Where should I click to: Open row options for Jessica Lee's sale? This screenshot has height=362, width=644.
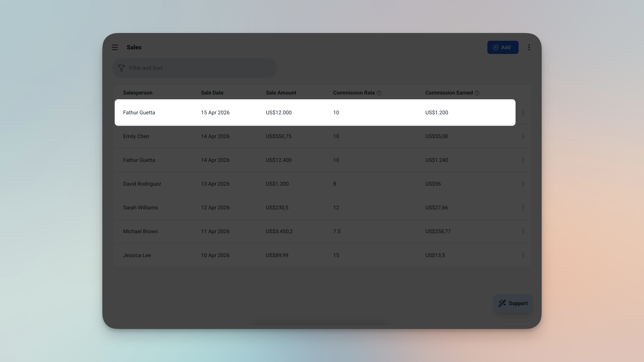pyautogui.click(x=523, y=255)
